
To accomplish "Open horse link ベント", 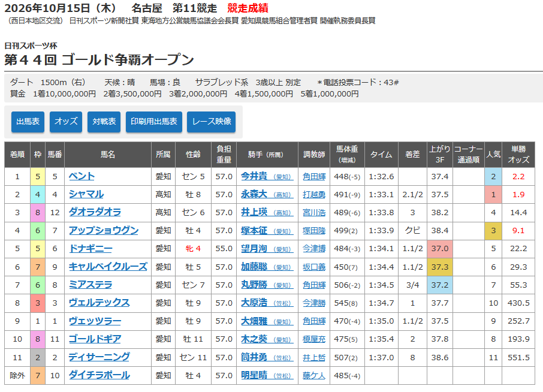I will tap(82, 176).
